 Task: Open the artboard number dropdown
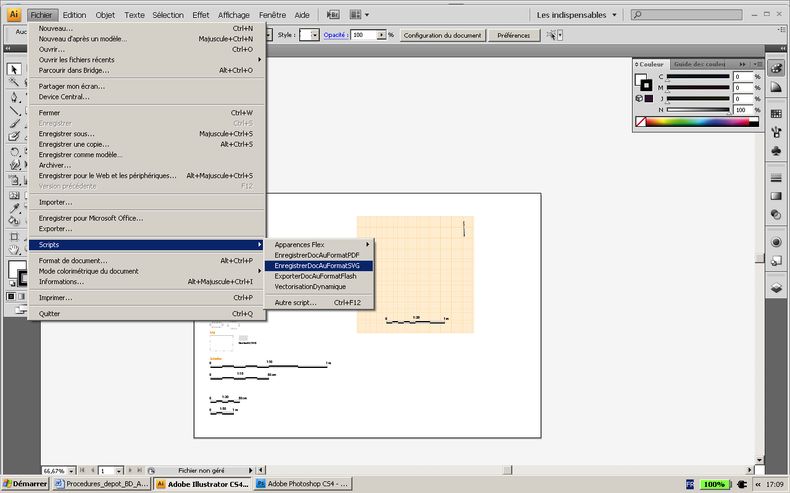coord(119,471)
